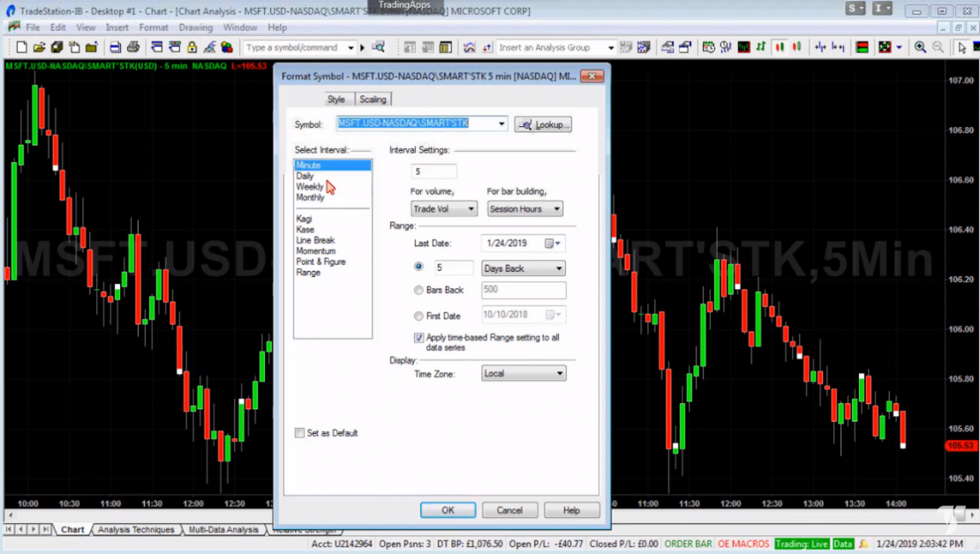Expand the dropdown arrow next to the color grid icon

coord(899,48)
